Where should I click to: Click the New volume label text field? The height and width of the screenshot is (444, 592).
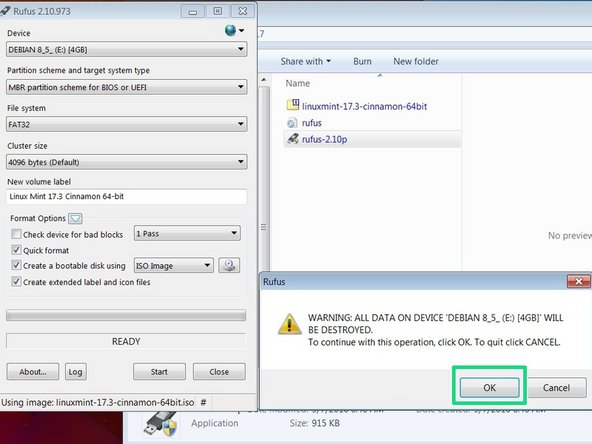click(127, 196)
